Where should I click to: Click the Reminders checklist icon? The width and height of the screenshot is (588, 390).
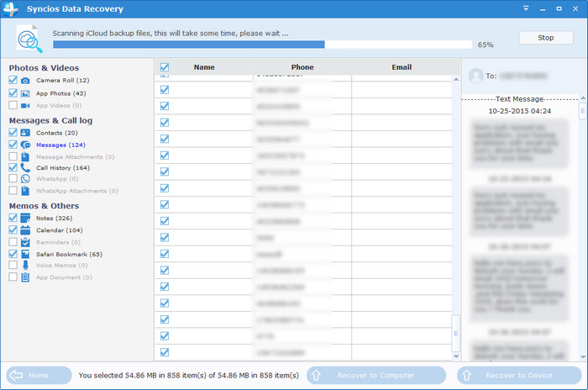[x=25, y=242]
